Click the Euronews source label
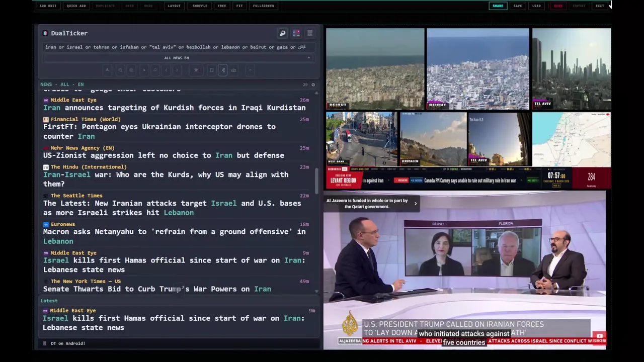The height and width of the screenshot is (362, 644). point(63,224)
